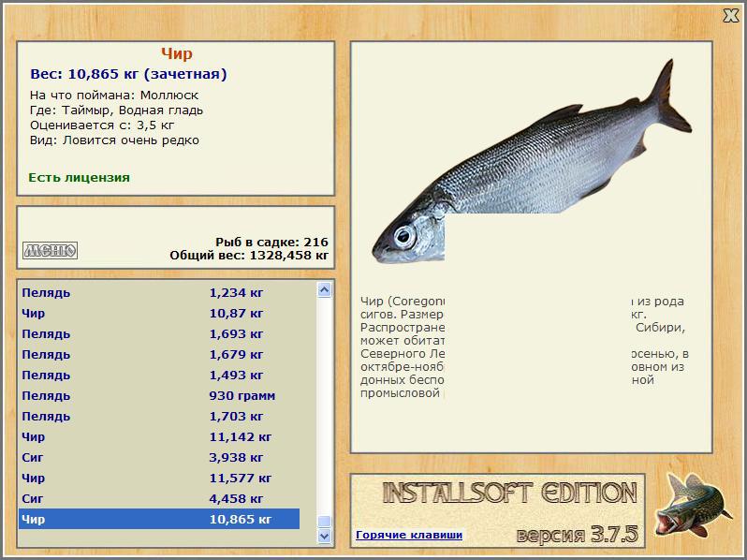The height and width of the screenshot is (560, 747).
Task: Click Рыб в садке: 216 text
Action: [x=272, y=243]
